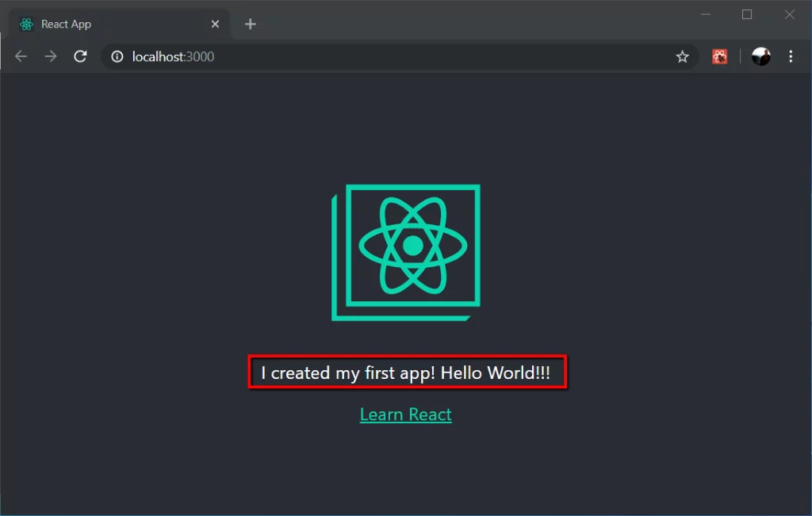Click the "I created my first app! Hello World!!!" text

point(405,373)
